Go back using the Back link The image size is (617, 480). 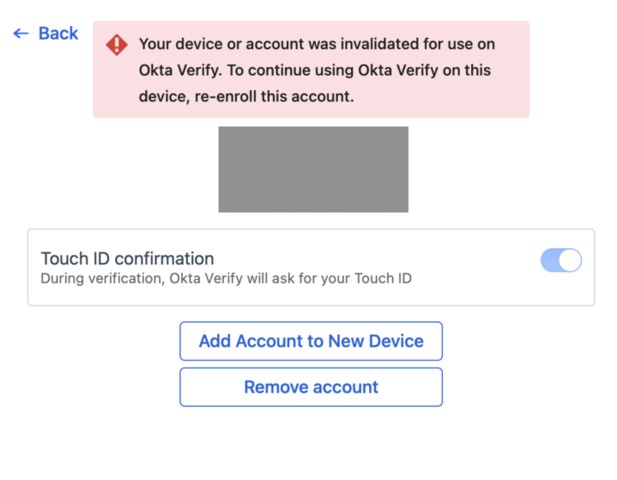point(45,34)
